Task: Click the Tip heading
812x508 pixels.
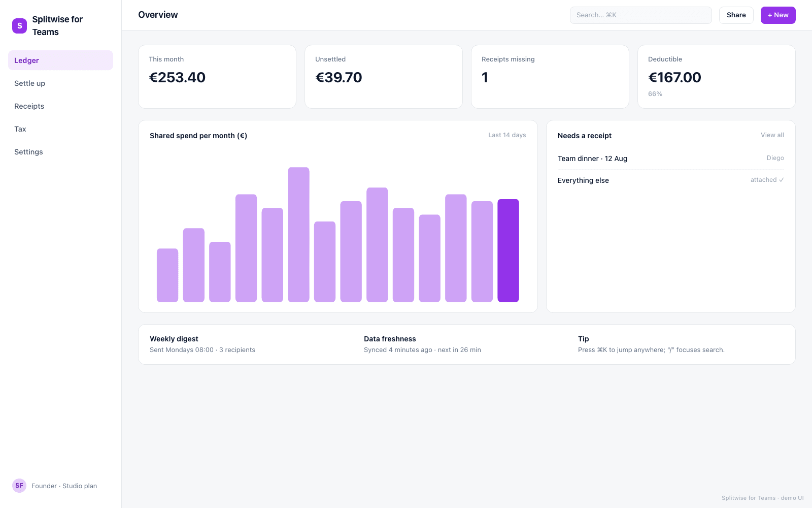Action: 584,339
